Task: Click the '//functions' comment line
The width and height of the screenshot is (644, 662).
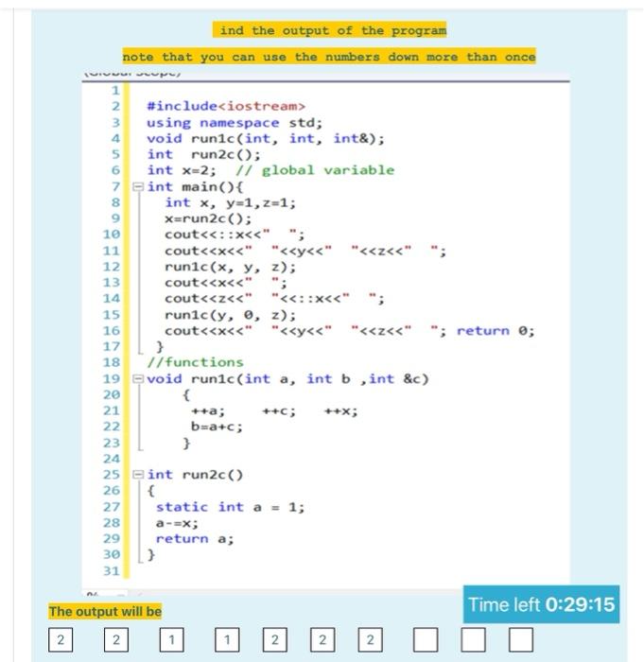Action: (x=195, y=362)
